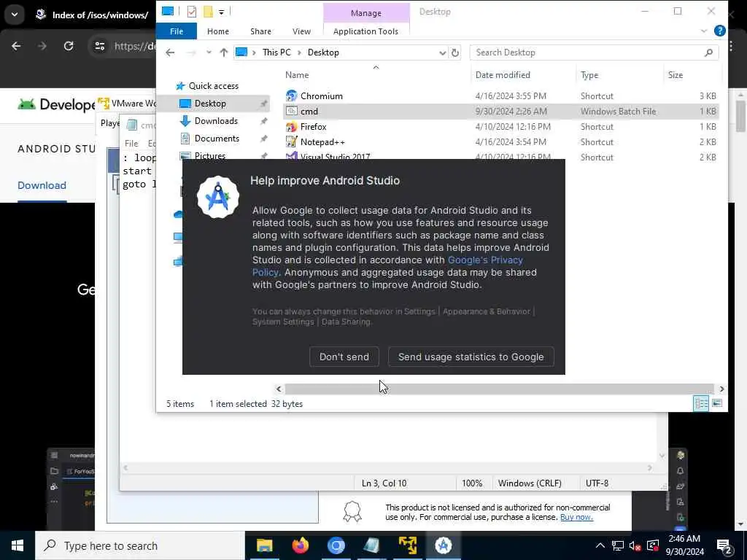Open Firefox from taskbar
Image resolution: width=747 pixels, height=560 pixels.
pyautogui.click(x=300, y=545)
